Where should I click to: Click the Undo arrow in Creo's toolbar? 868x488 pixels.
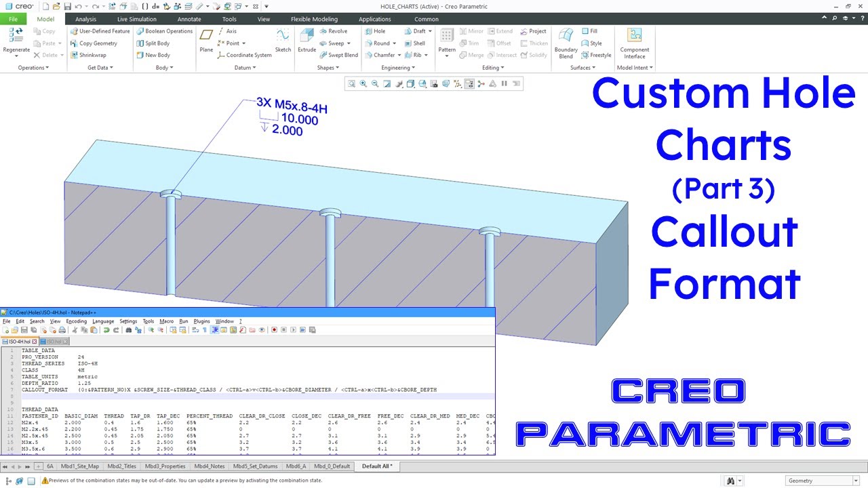[x=79, y=6]
